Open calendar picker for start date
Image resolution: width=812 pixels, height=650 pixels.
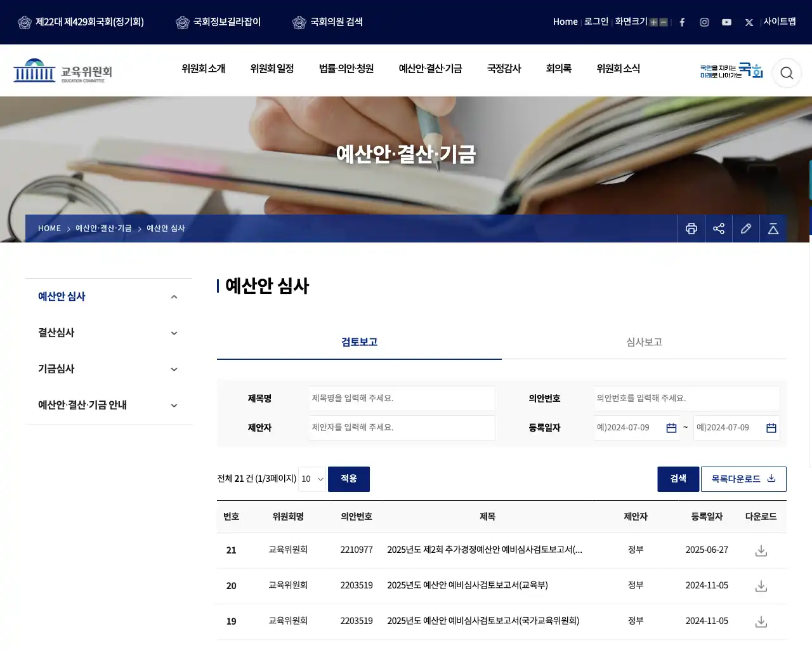tap(671, 428)
